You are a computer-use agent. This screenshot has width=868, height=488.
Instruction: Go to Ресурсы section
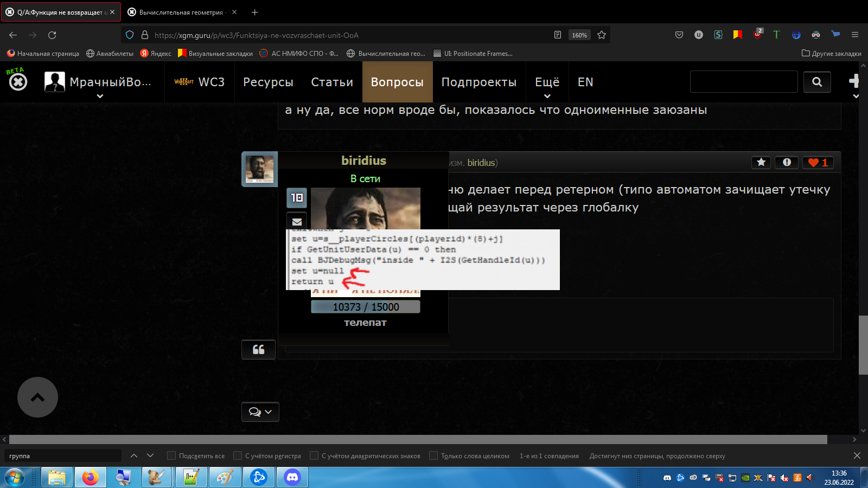268,82
